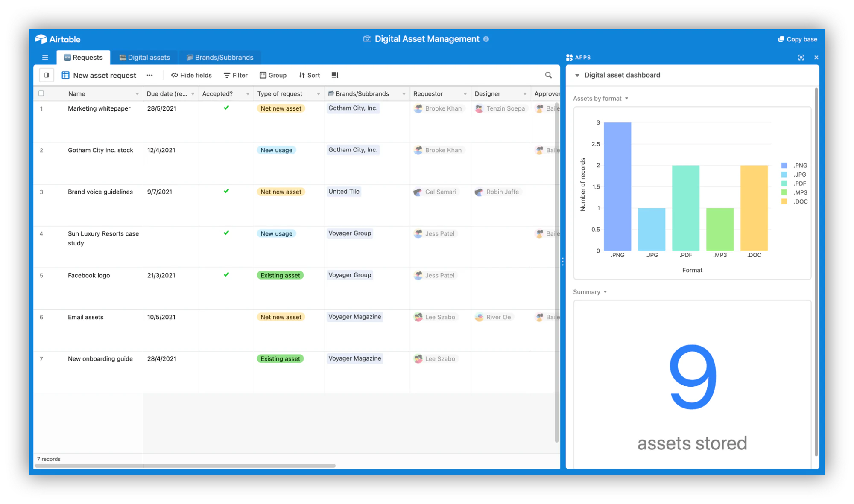Toggle the views sidebar icon
This screenshot has width=854, height=504.
coord(47,75)
